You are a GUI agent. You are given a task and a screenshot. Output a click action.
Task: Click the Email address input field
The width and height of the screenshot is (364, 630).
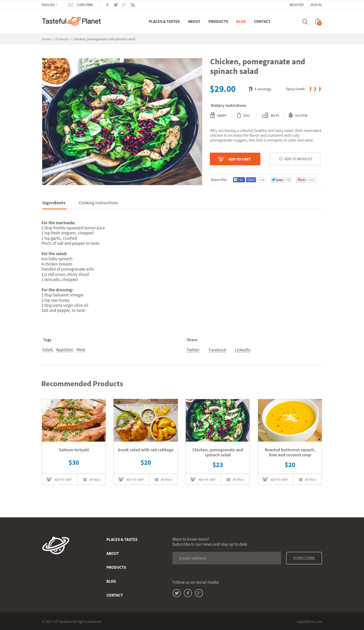227,558
